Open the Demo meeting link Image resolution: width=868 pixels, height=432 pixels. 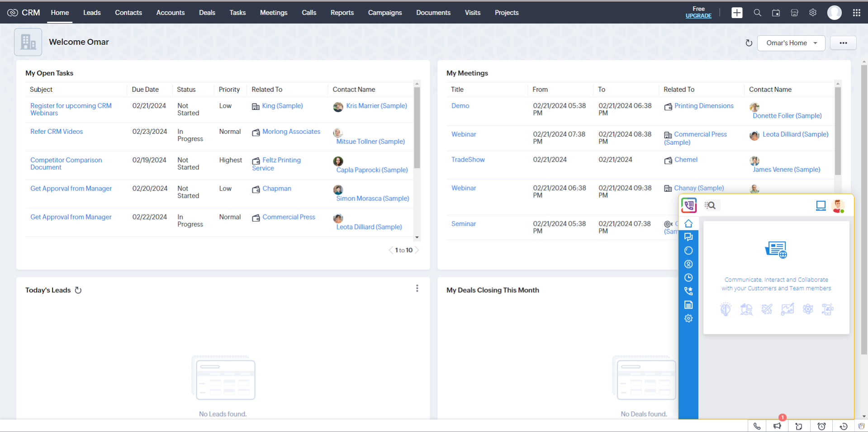click(460, 105)
